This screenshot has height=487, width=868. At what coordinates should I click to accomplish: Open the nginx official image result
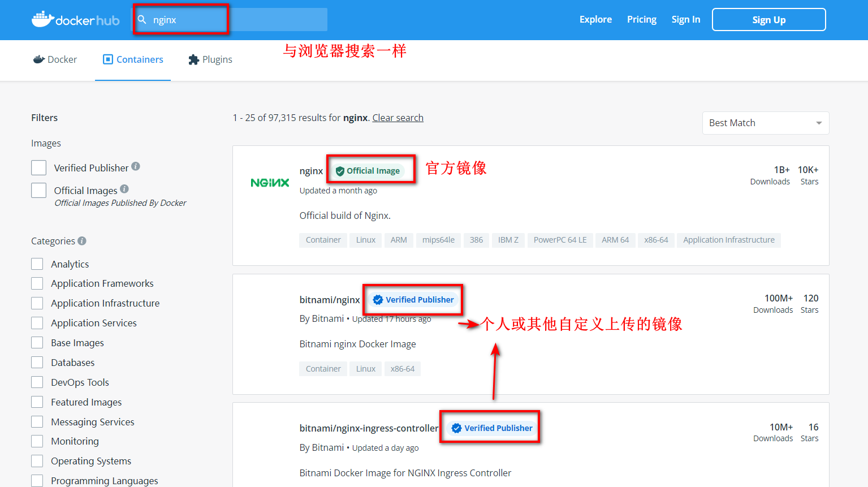[311, 171]
